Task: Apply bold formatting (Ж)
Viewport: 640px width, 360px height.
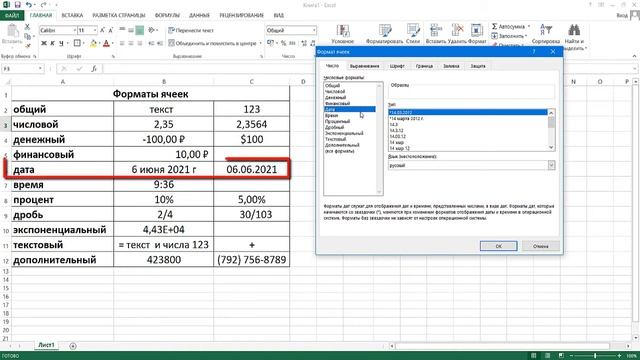Action: (44, 43)
